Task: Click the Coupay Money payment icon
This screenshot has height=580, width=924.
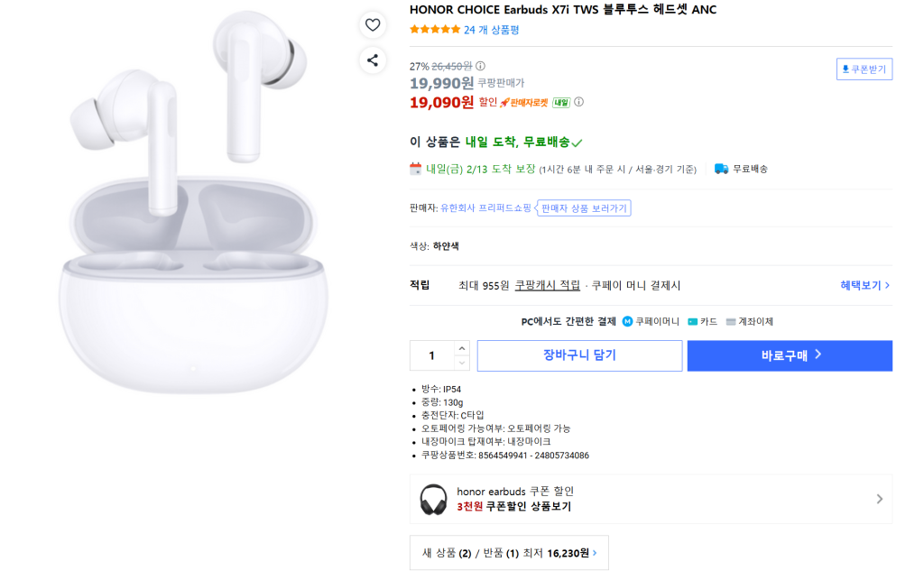Action: [x=628, y=321]
